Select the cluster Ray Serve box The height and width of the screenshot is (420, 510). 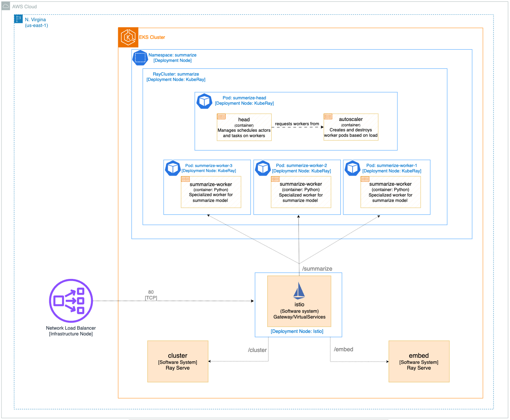pos(178,361)
